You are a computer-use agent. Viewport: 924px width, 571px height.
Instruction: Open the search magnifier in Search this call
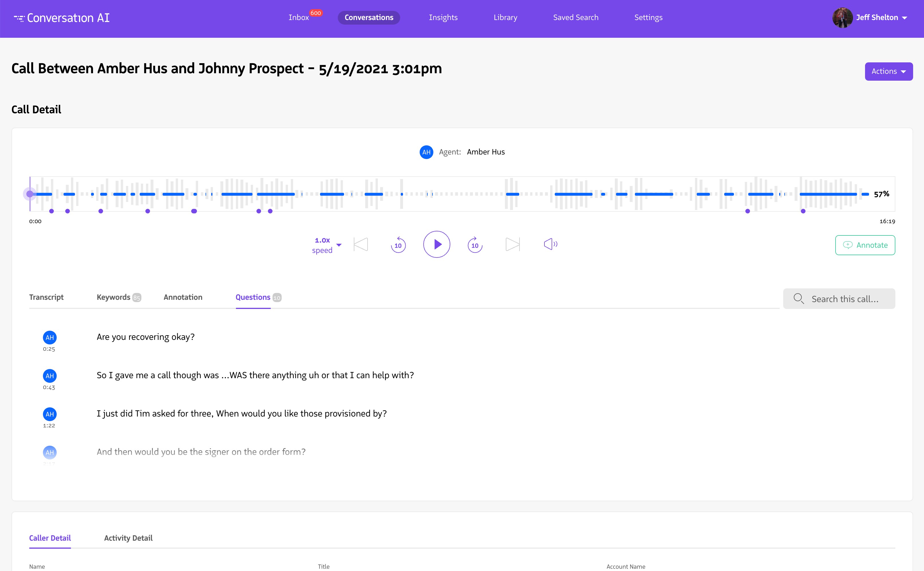pyautogui.click(x=799, y=298)
